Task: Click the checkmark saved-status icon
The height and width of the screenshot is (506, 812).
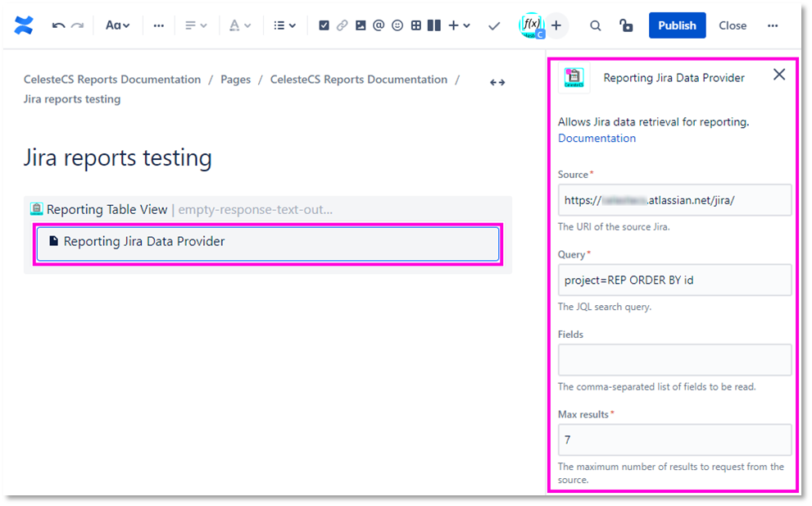Action: [494, 25]
